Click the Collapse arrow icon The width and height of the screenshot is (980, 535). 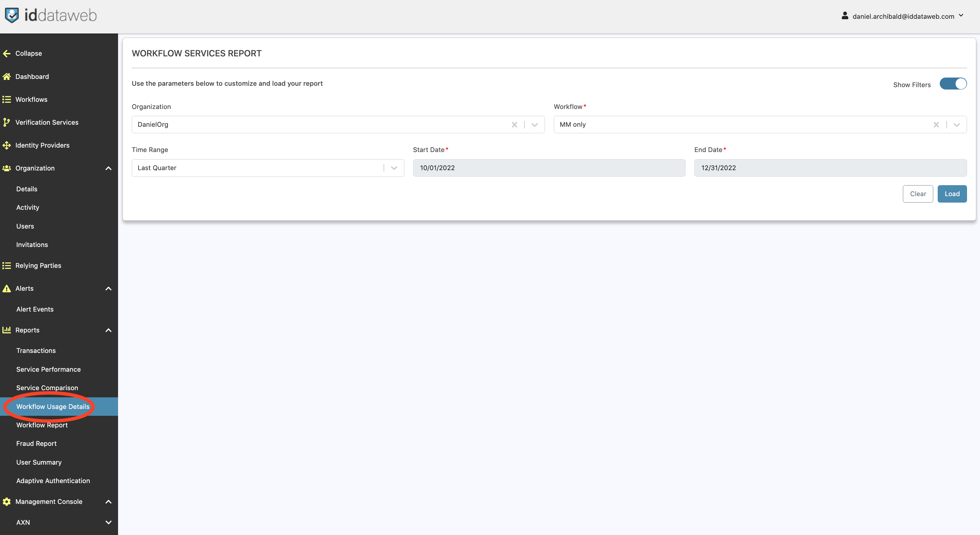[6, 53]
